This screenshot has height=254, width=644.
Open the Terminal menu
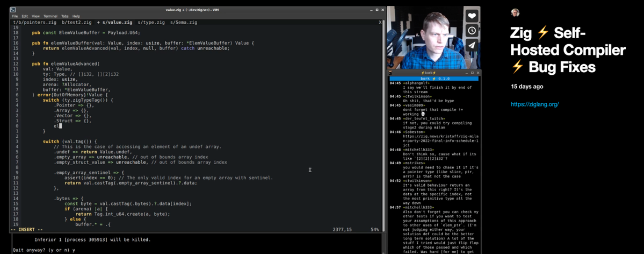(x=50, y=16)
